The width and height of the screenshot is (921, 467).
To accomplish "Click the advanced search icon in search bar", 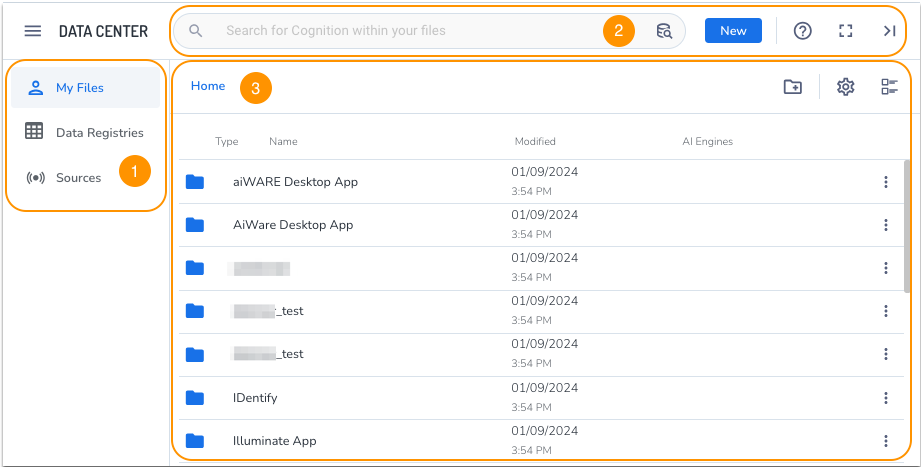I will (664, 31).
